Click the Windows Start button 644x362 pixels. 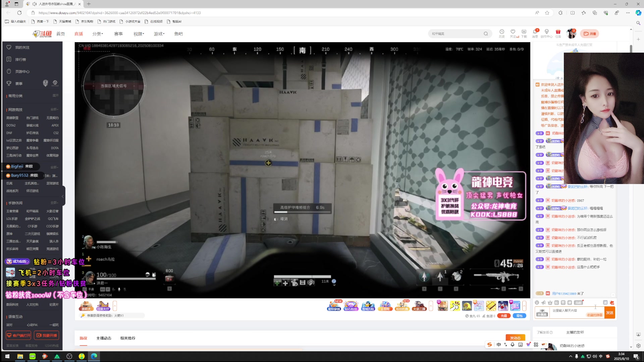point(7,356)
